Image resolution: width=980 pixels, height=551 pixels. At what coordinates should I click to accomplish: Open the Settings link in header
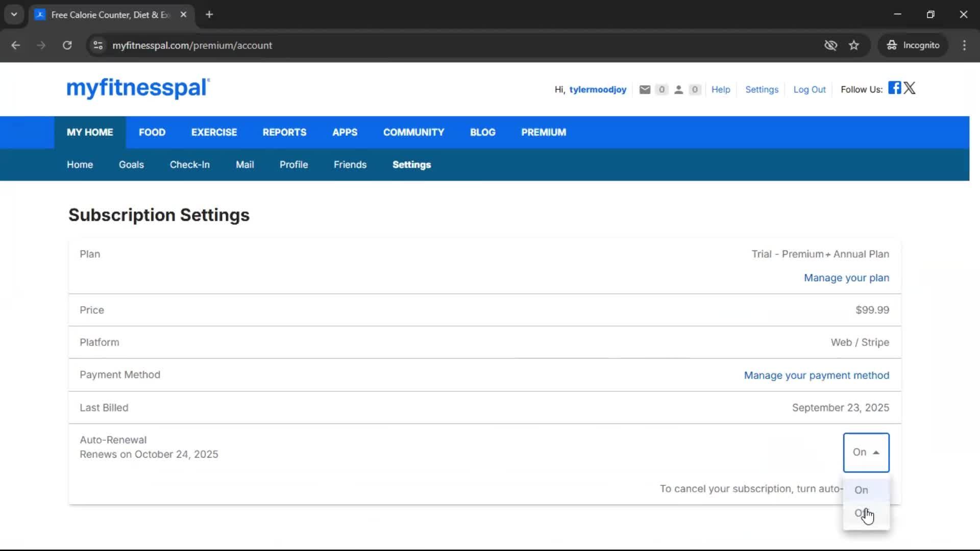click(x=762, y=90)
